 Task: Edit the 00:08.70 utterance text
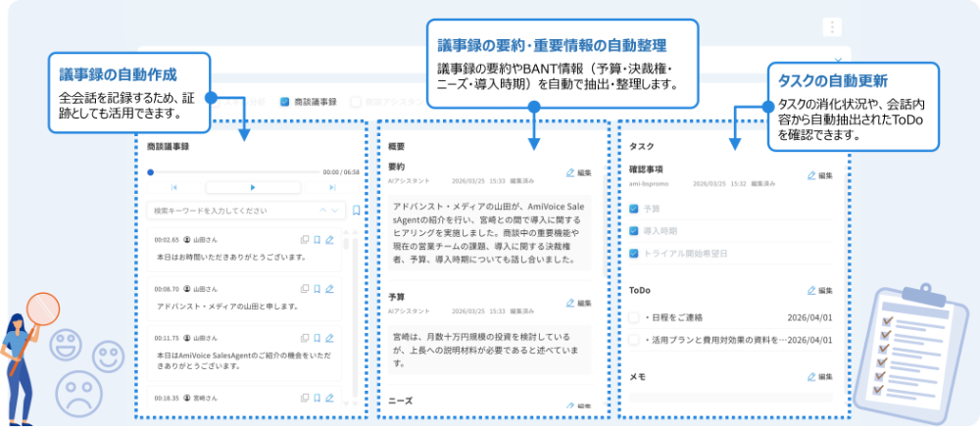(x=329, y=289)
